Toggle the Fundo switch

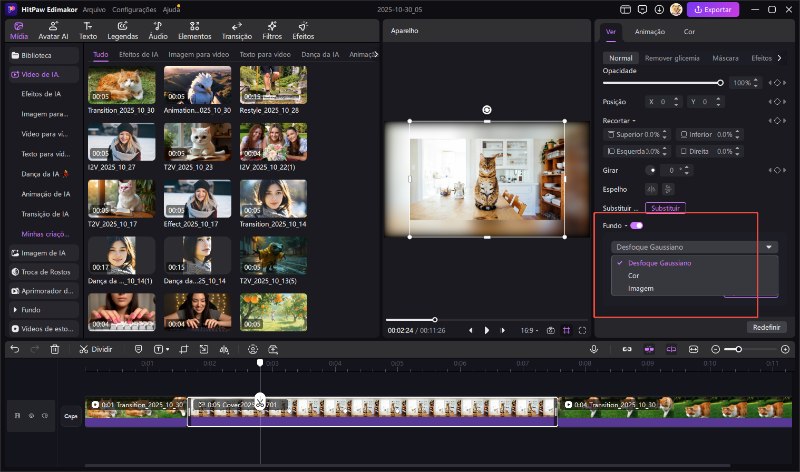tap(636, 226)
